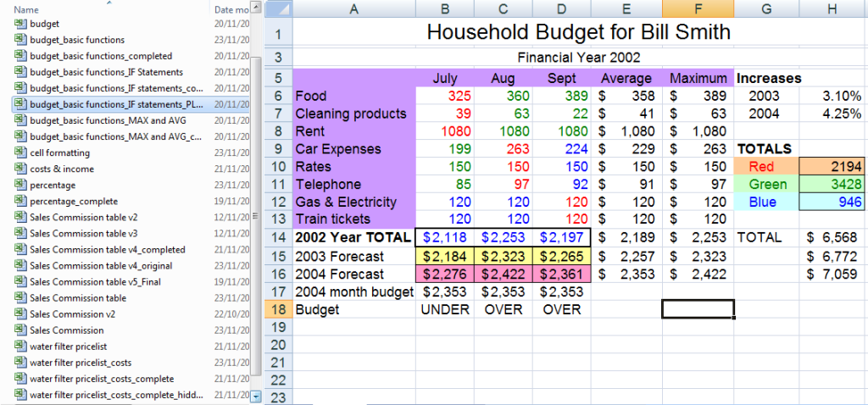This screenshot has width=868, height=405.
Task: Click the icon beside 'Sales Commission v2' file
Action: coord(20,314)
